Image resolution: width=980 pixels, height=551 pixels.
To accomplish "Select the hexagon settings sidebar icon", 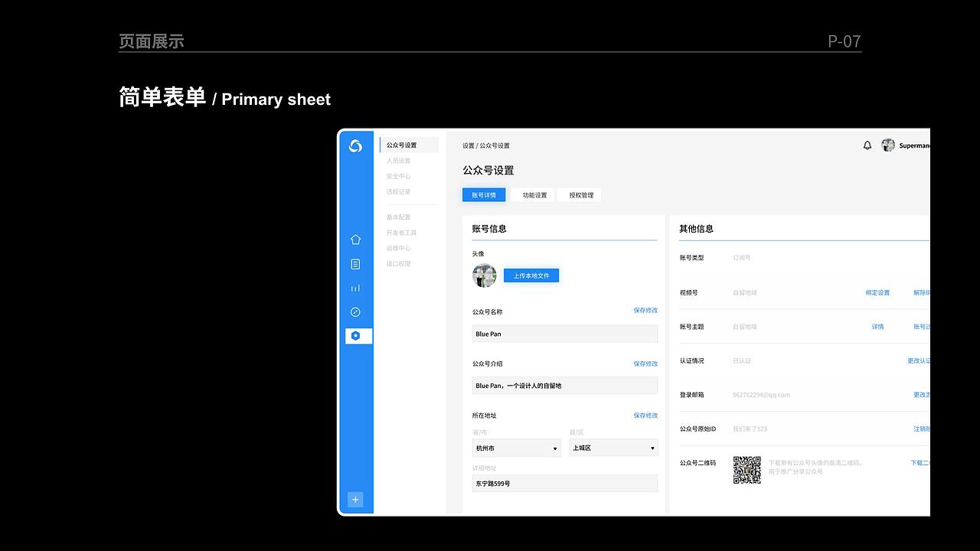I will tap(358, 335).
